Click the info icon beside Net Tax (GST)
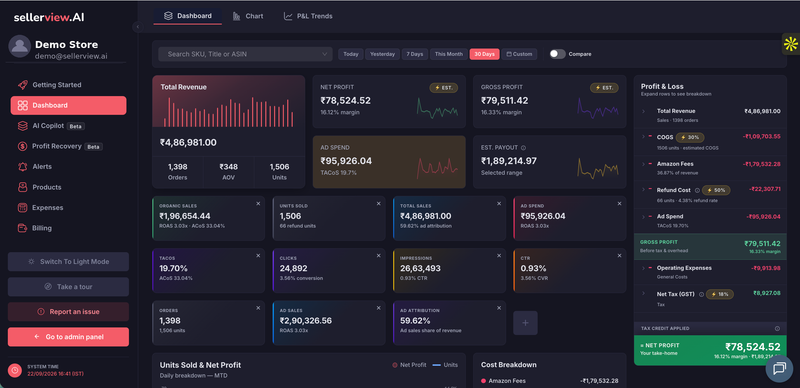 pyautogui.click(x=701, y=294)
